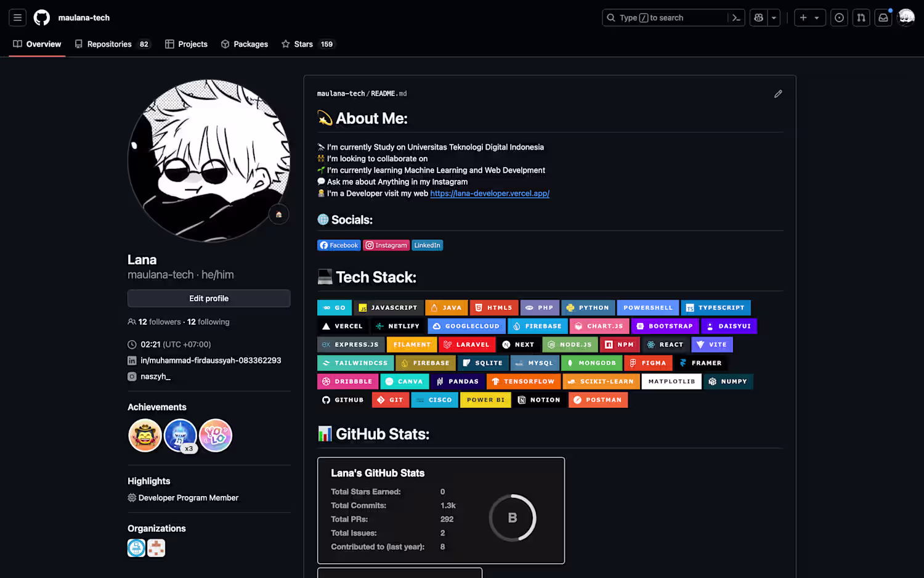Click the Java tech badge
This screenshot has width=924, height=578.
[447, 307]
